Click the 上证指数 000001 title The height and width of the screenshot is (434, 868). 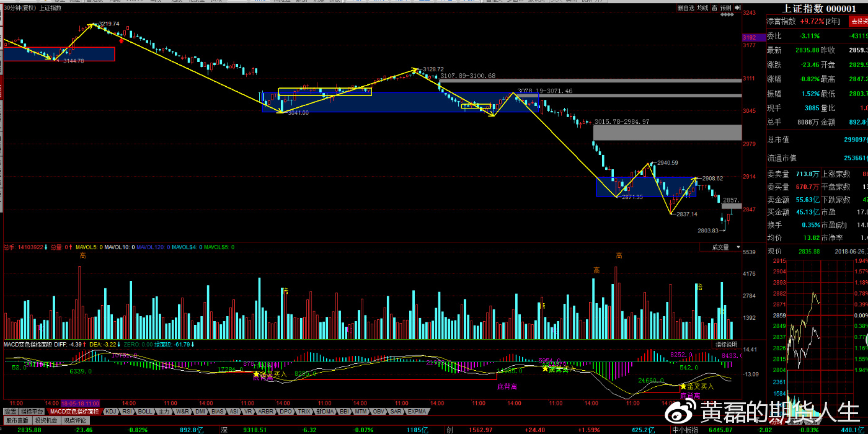pyautogui.click(x=819, y=8)
